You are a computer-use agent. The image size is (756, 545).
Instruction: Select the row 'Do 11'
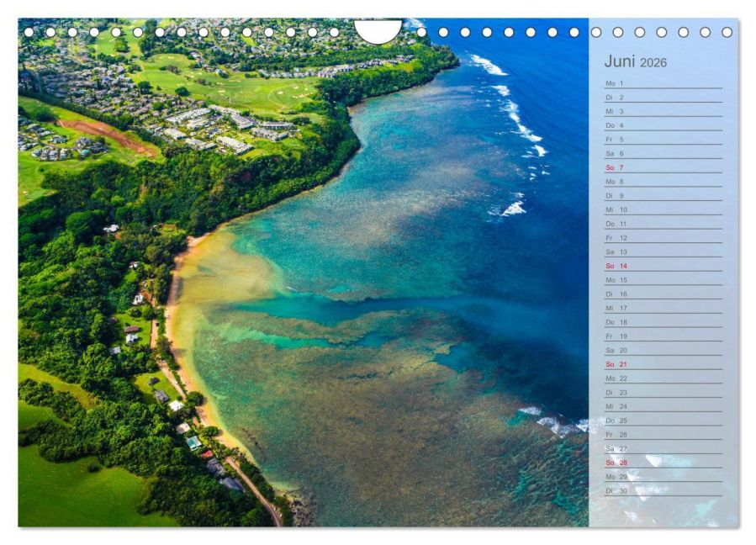[x=663, y=224]
